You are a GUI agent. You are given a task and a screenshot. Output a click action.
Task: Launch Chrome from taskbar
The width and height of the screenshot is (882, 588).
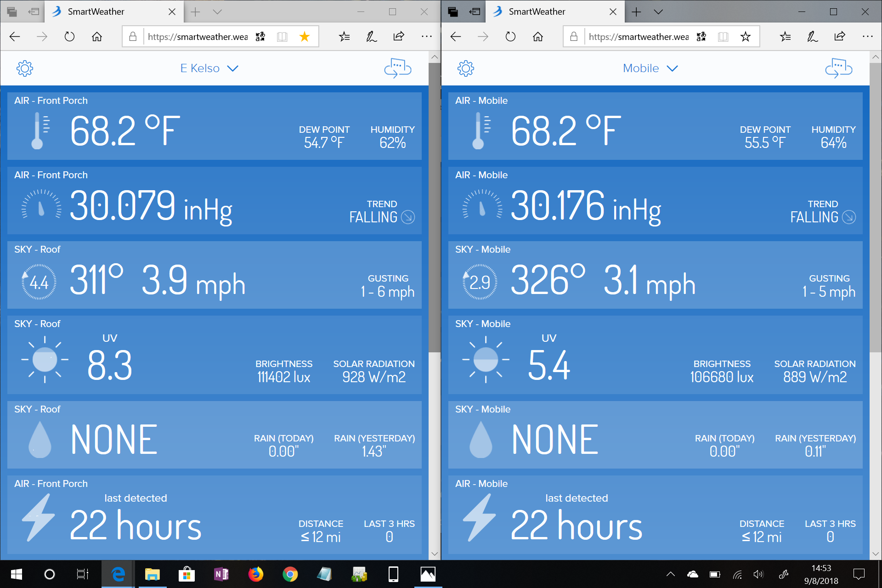point(290,574)
